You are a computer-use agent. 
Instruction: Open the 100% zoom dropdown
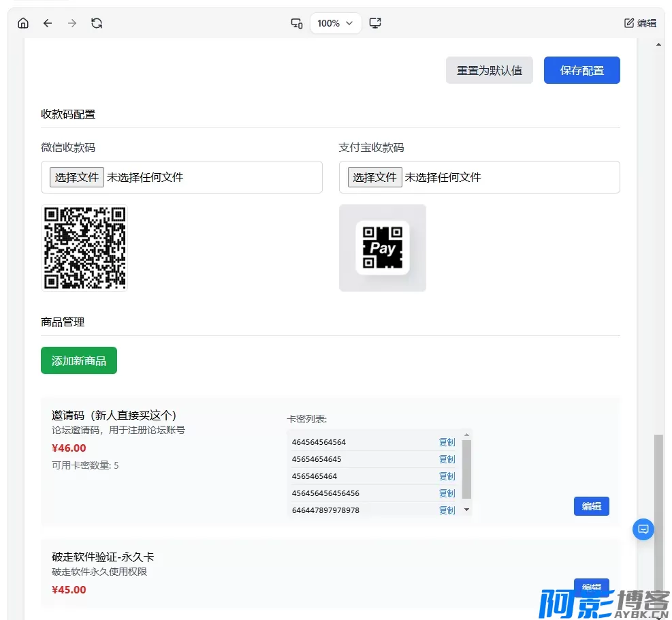click(336, 23)
